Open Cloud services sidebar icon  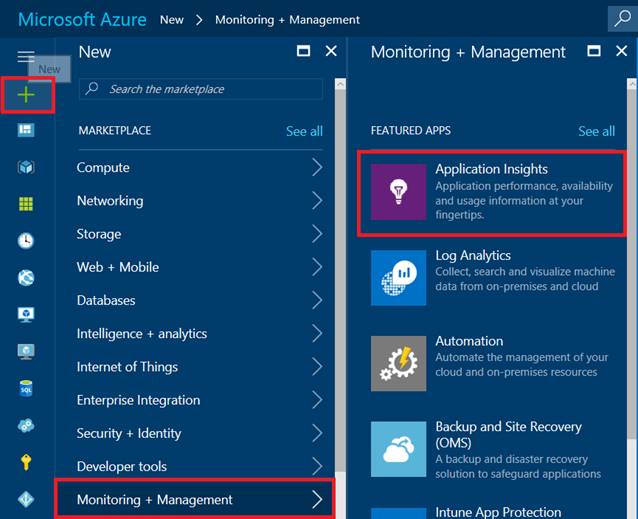[x=26, y=425]
